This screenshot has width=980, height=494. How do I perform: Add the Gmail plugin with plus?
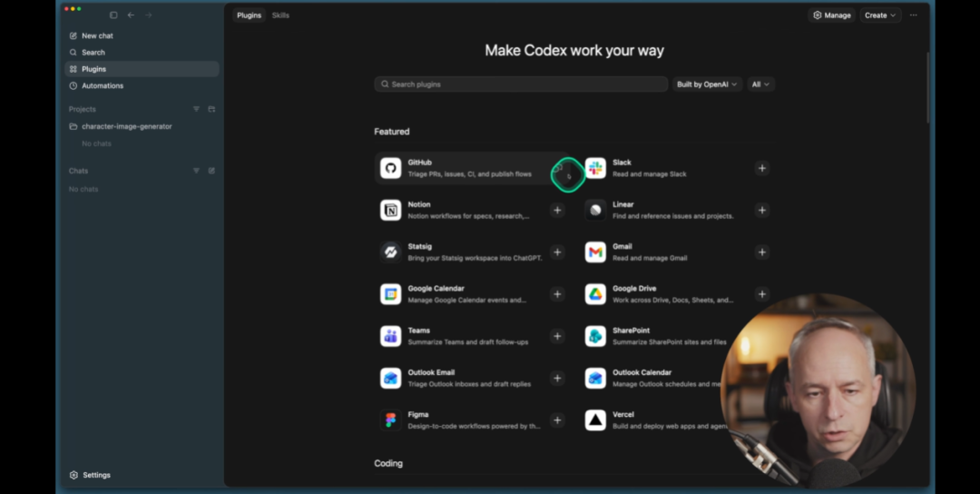pos(762,252)
